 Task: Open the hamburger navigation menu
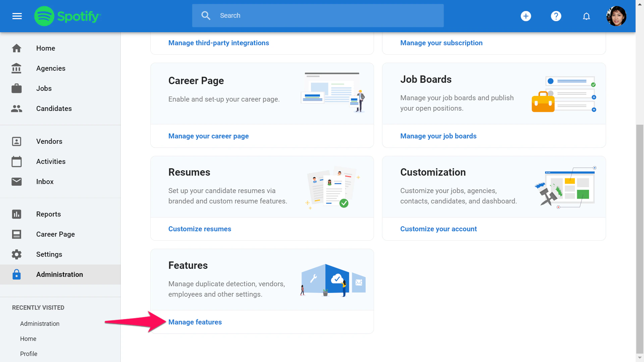pos(17,16)
